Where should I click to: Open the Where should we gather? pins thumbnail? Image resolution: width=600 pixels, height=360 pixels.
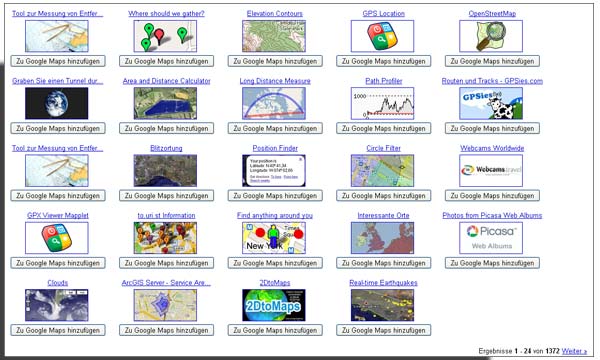coord(165,36)
